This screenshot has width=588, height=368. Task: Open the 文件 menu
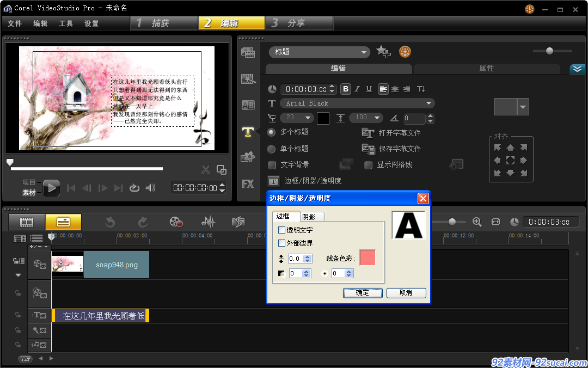coord(15,23)
